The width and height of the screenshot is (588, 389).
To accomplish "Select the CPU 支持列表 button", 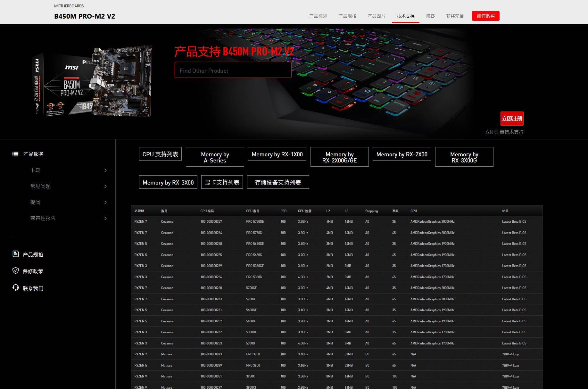I will [160, 154].
